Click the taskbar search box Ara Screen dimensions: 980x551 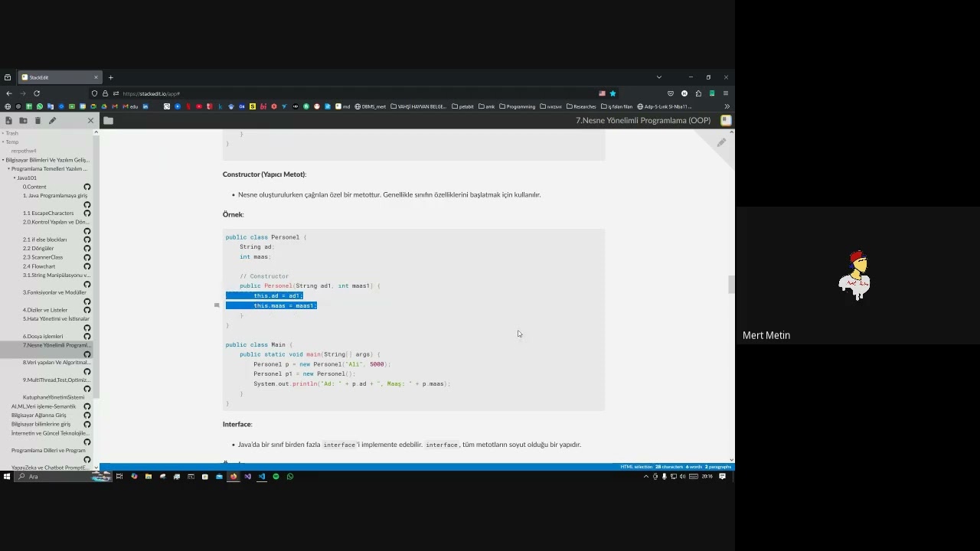point(64,477)
